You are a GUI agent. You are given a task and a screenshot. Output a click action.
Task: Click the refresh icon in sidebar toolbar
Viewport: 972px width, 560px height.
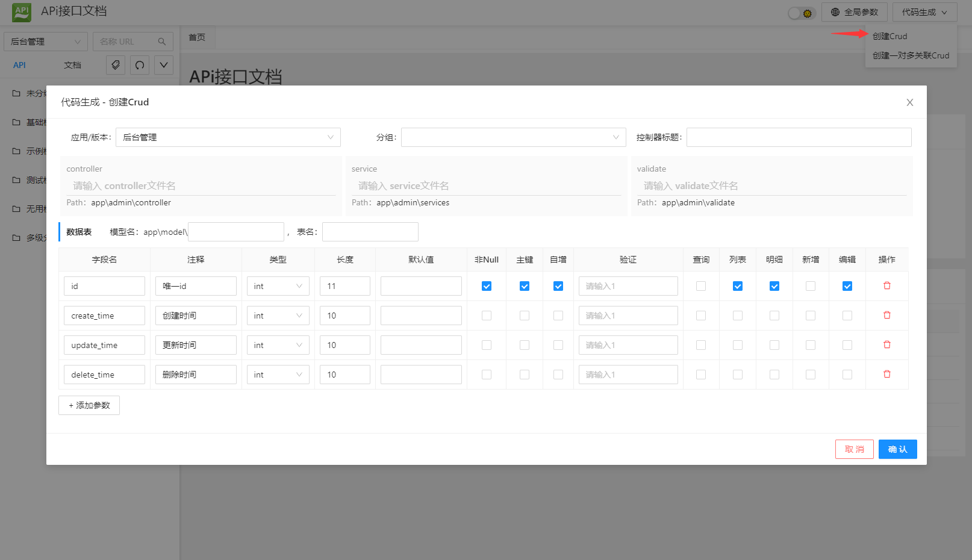140,65
